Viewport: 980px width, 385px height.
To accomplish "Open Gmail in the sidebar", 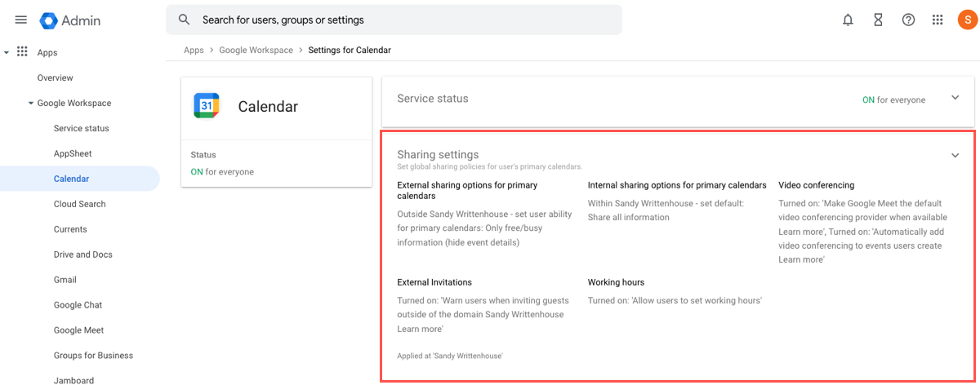I will click(65, 280).
